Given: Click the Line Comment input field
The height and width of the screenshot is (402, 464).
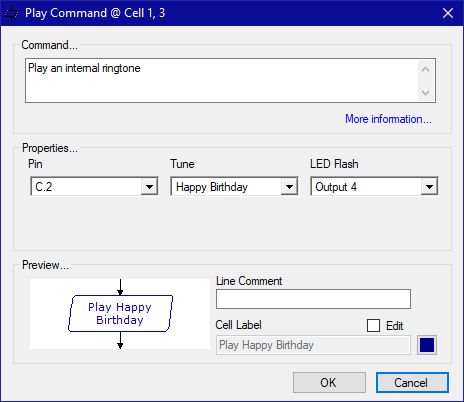Looking at the screenshot, I should (313, 299).
